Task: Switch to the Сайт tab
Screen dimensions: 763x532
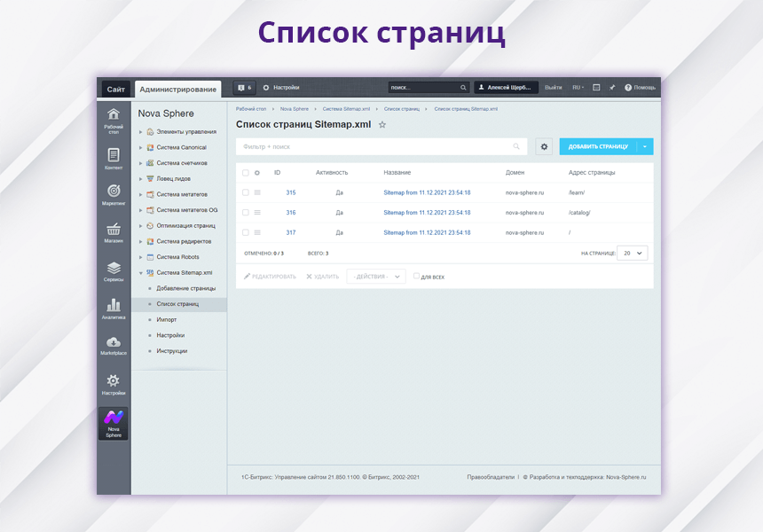Action: [115, 89]
